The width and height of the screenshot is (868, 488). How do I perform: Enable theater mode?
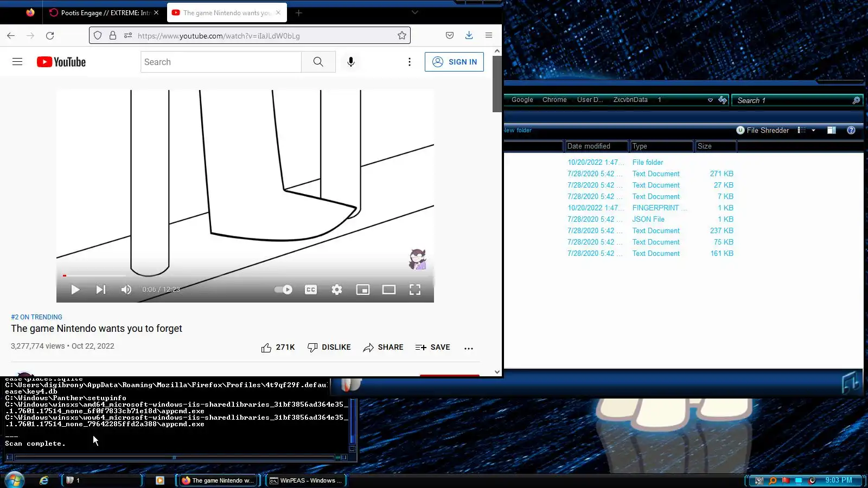389,290
